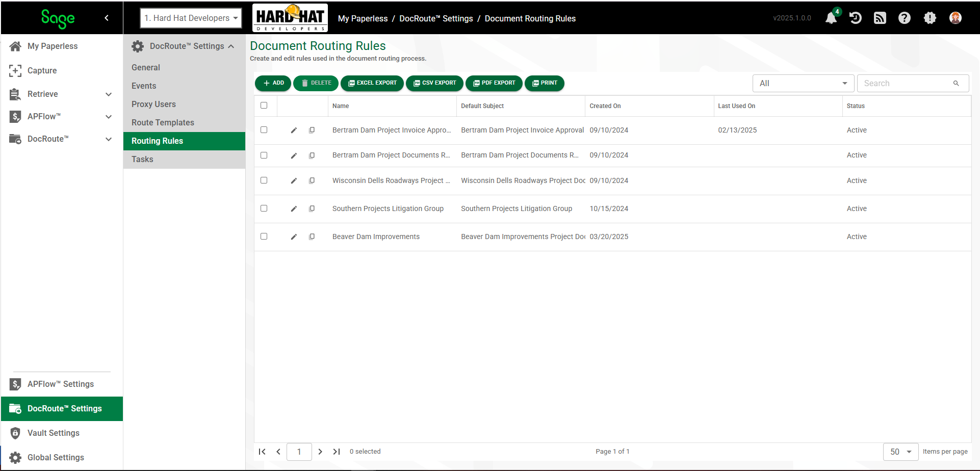Check the Bertram Dam Project Invoice row
Image resolution: width=980 pixels, height=471 pixels.
264,130
